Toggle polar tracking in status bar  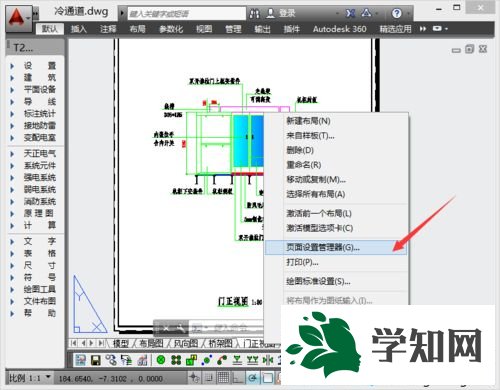coord(253,378)
